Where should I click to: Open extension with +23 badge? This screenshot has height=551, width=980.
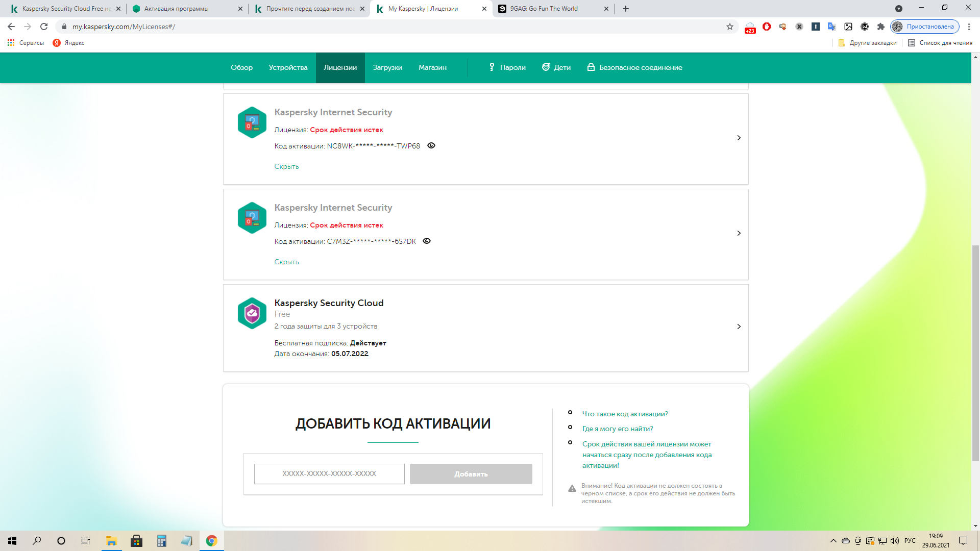750,28
